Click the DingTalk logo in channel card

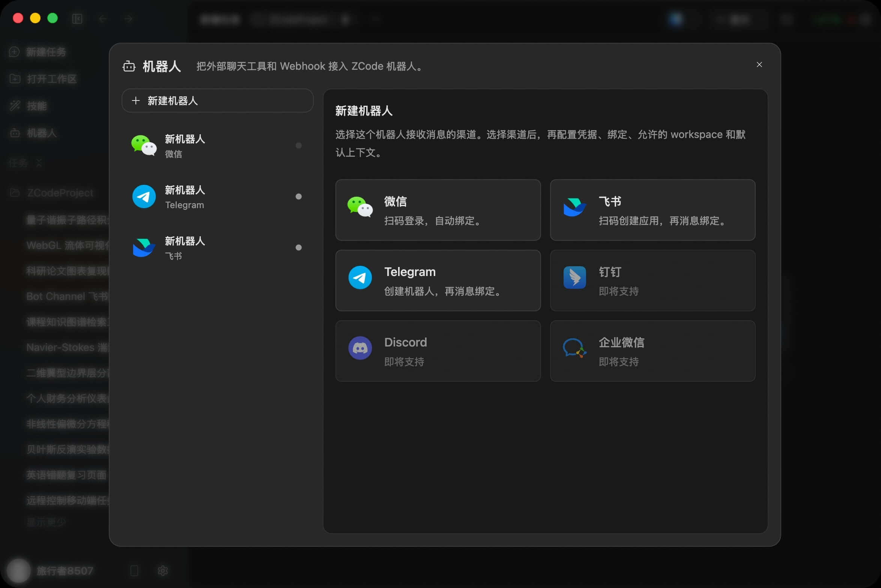coord(574,277)
